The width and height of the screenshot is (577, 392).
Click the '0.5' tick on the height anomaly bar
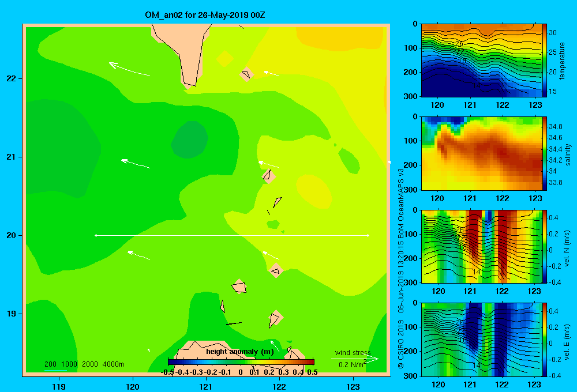312,372
